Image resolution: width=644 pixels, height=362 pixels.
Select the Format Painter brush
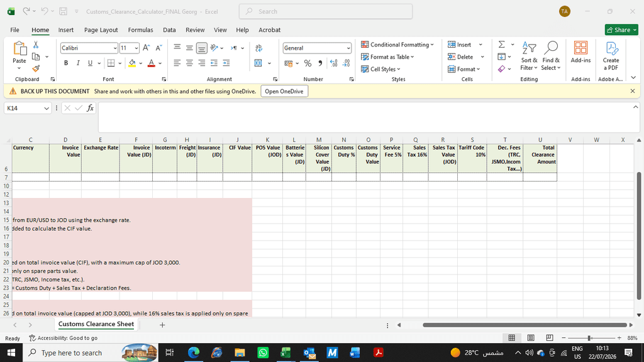pyautogui.click(x=36, y=69)
